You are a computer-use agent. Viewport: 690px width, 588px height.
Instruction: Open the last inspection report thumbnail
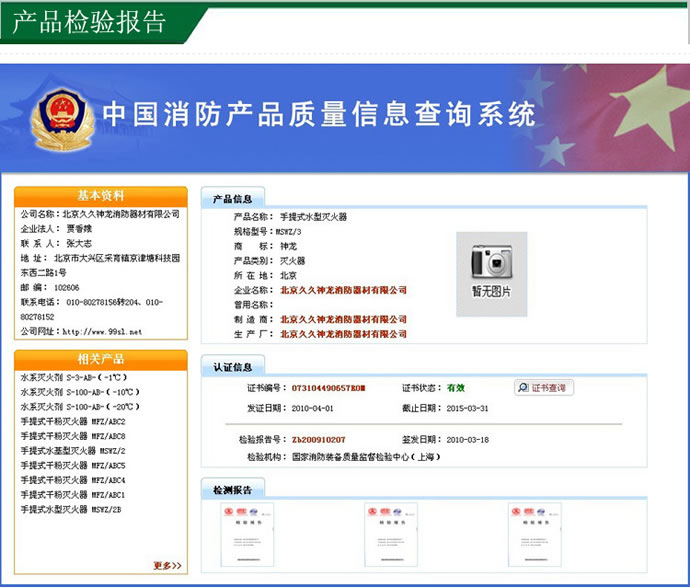pos(534,535)
